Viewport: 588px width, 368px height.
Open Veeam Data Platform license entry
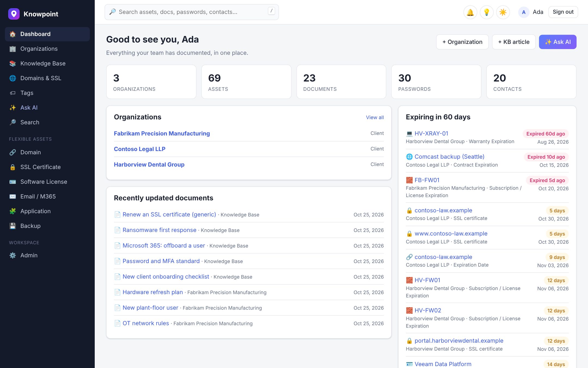443,364
